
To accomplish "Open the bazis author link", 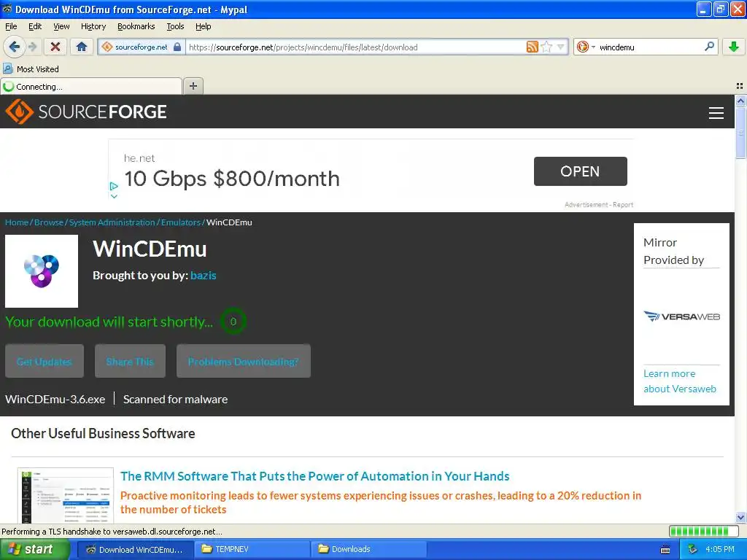I will (204, 275).
